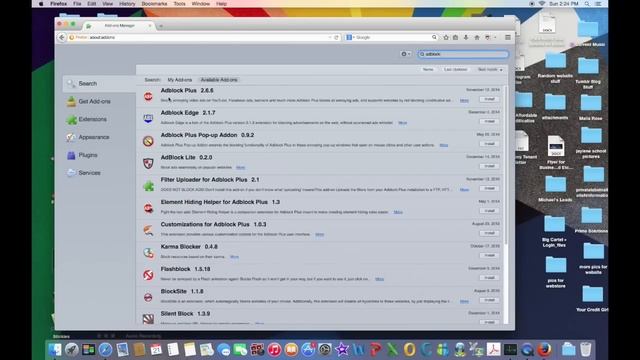640x360 pixels.
Task: Click More link for Karma Blocker
Action: (x=234, y=257)
